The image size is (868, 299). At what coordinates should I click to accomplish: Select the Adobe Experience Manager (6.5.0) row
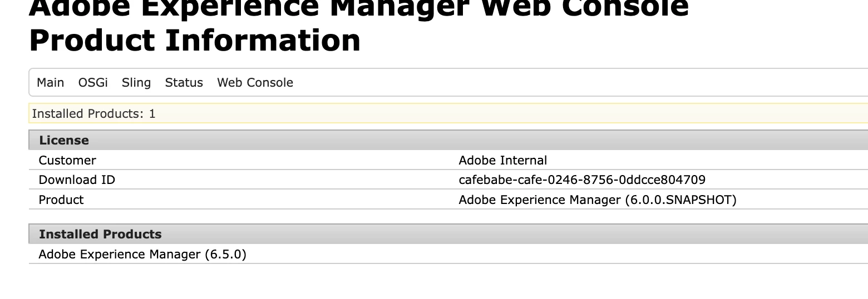tap(448, 254)
